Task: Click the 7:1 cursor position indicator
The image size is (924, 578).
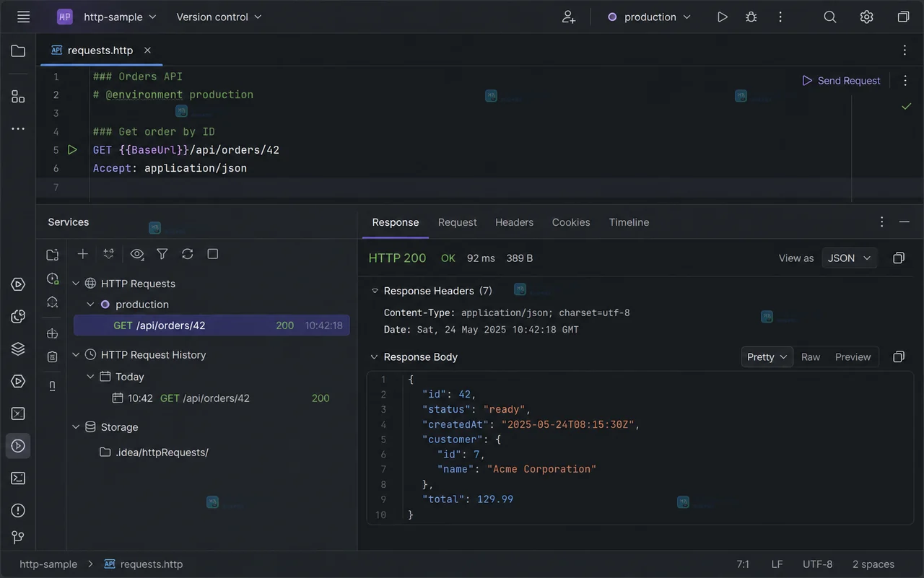Action: (x=743, y=564)
